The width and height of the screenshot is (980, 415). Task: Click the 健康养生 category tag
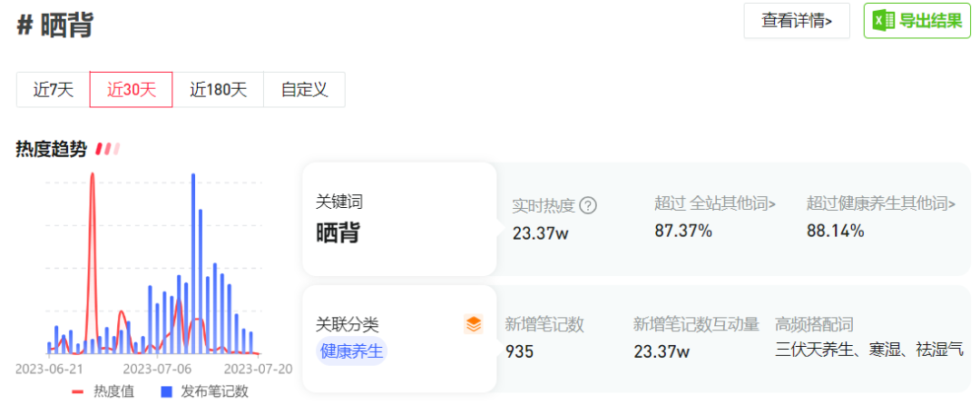click(x=352, y=351)
